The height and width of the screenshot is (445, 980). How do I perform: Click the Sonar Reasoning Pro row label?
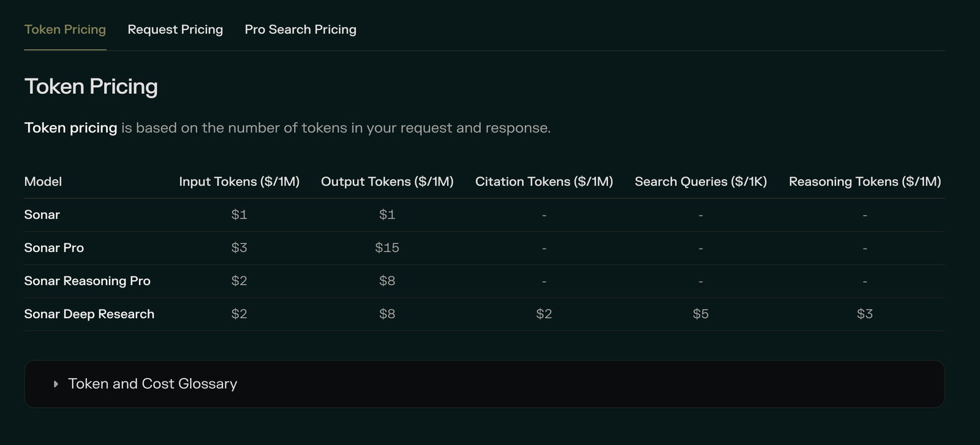[87, 281]
